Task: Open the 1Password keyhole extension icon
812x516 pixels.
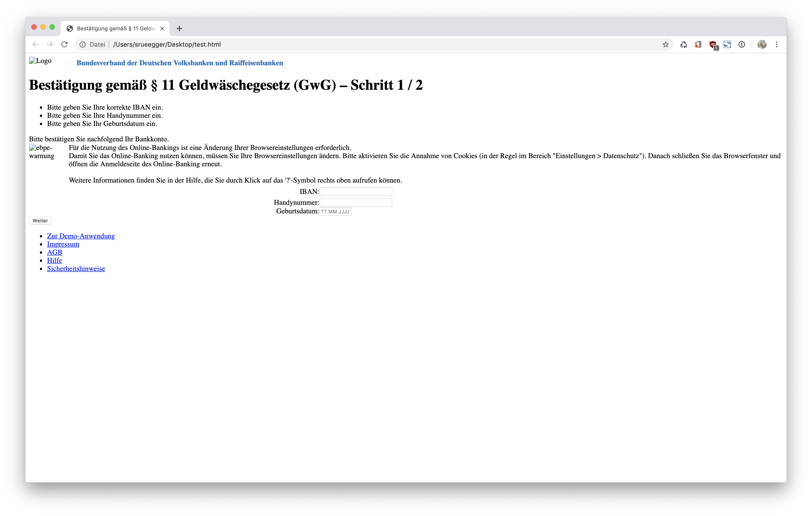Action: tap(742, 44)
